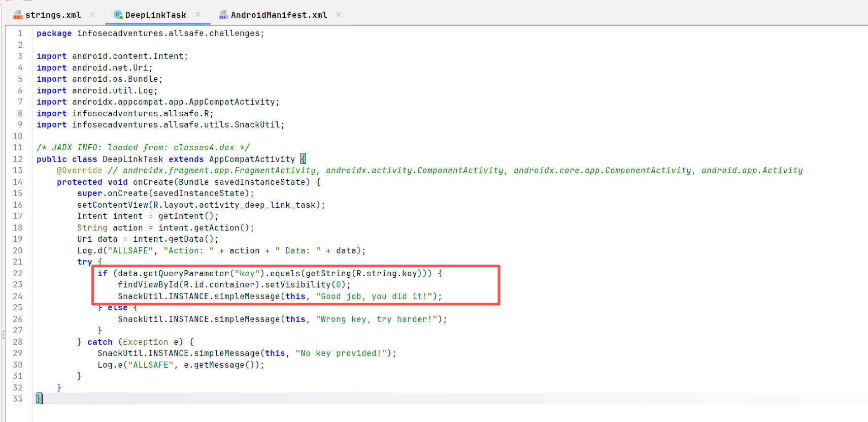Image resolution: width=868 pixels, height=422 pixels.
Task: Click line number 22 in the gutter
Action: point(18,273)
